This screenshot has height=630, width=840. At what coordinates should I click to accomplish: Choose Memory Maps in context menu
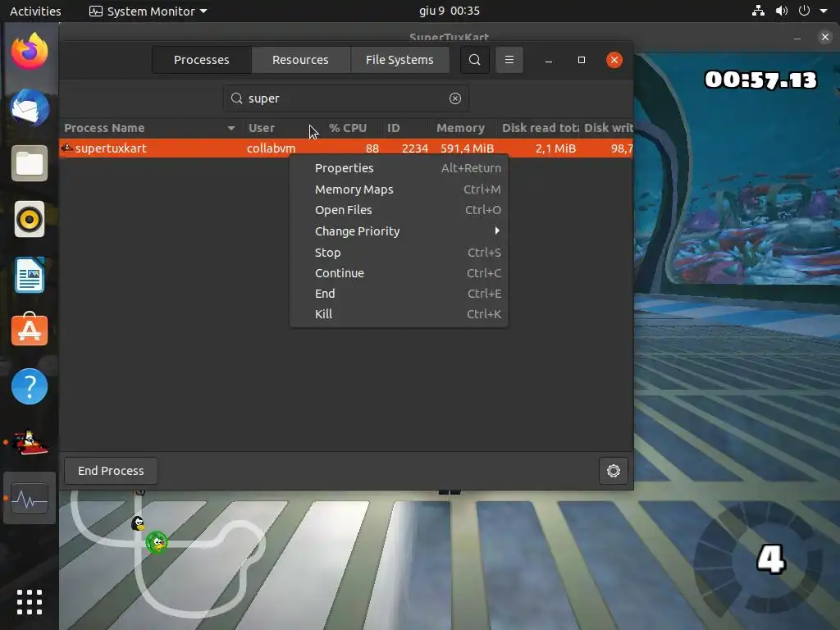399,189
